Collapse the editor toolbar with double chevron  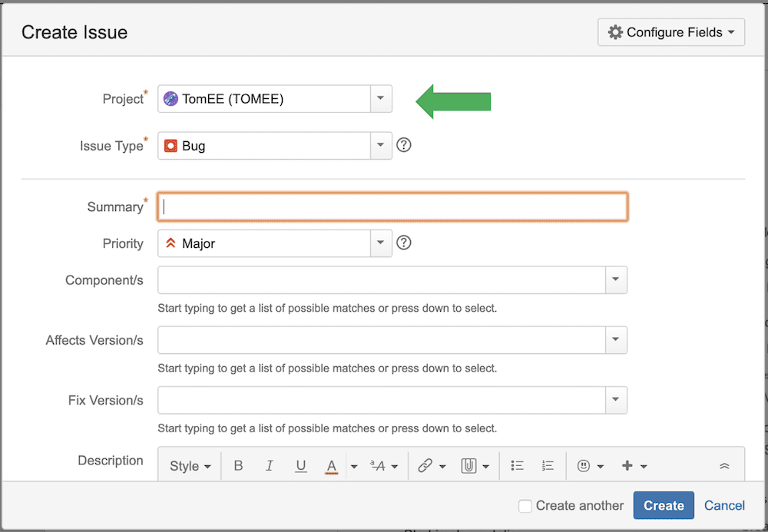tap(724, 466)
